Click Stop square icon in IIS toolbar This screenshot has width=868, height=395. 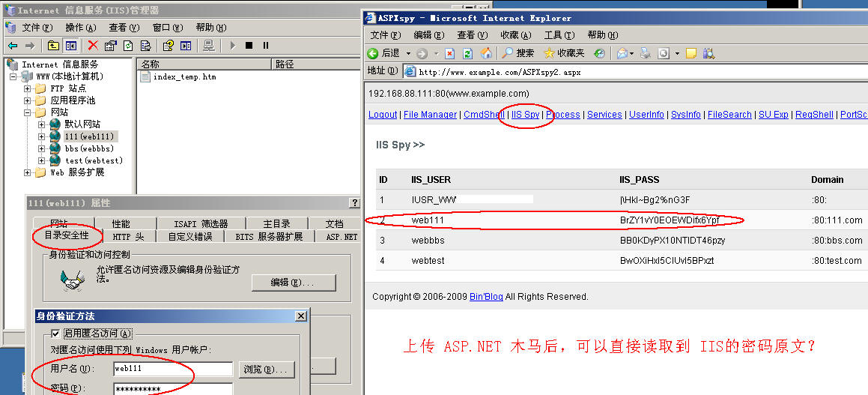point(249,46)
